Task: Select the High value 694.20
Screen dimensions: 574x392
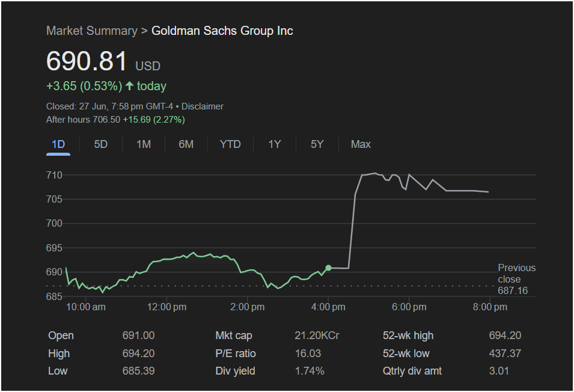Action: click(138, 354)
